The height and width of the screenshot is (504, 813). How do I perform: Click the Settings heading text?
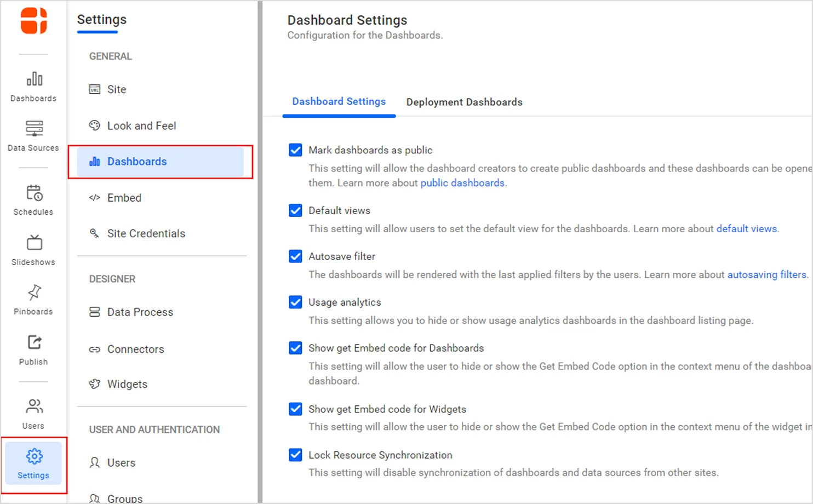pyautogui.click(x=102, y=20)
